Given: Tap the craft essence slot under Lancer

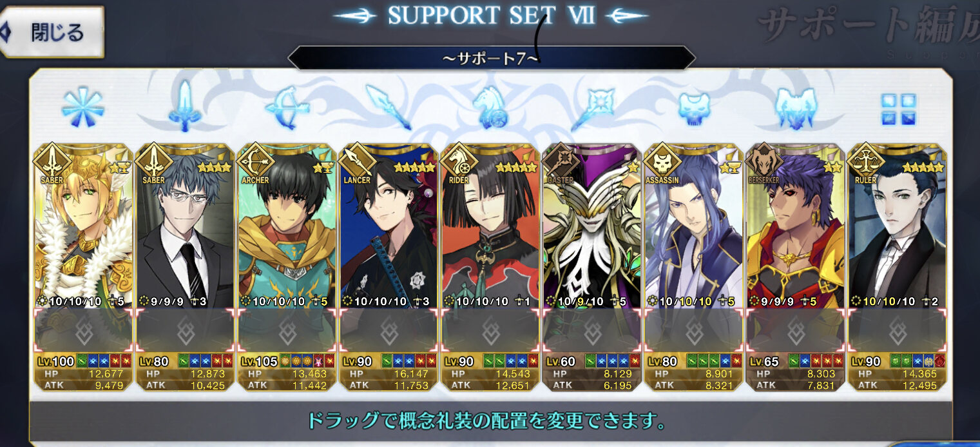Looking at the screenshot, I should point(389,331).
